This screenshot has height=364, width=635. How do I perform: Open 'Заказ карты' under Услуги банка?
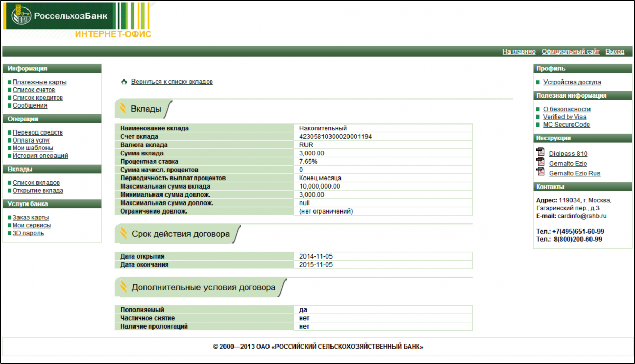[x=31, y=217]
